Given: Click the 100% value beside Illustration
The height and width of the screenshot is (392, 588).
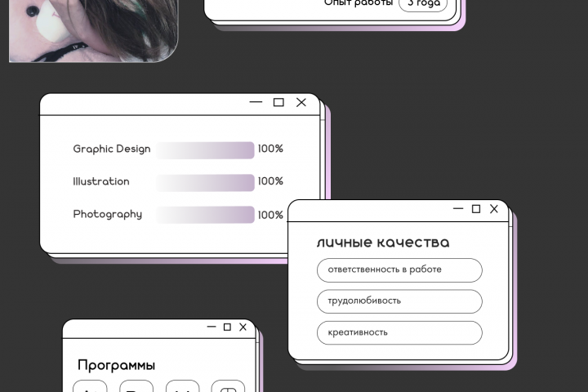Looking at the screenshot, I should tap(270, 181).
